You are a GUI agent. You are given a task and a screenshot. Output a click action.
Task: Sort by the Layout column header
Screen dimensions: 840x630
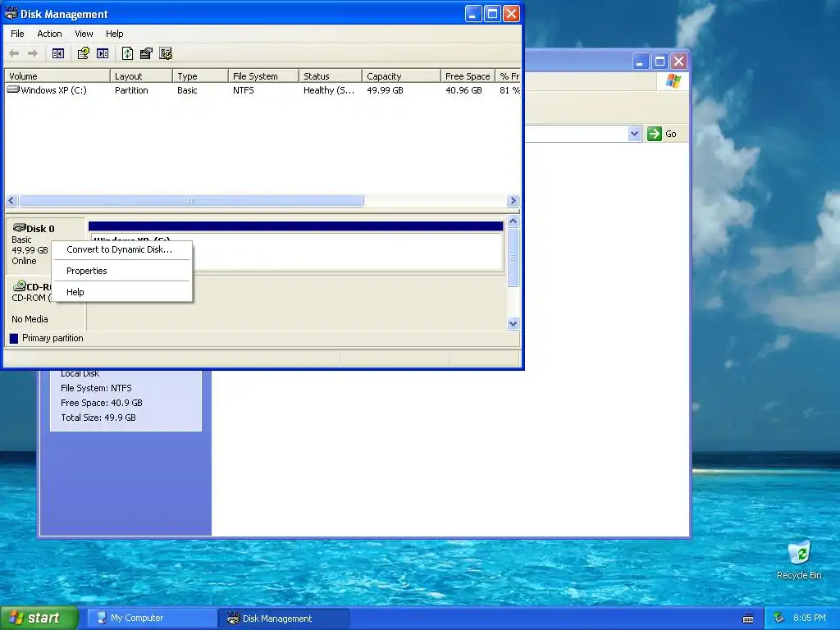coord(141,76)
